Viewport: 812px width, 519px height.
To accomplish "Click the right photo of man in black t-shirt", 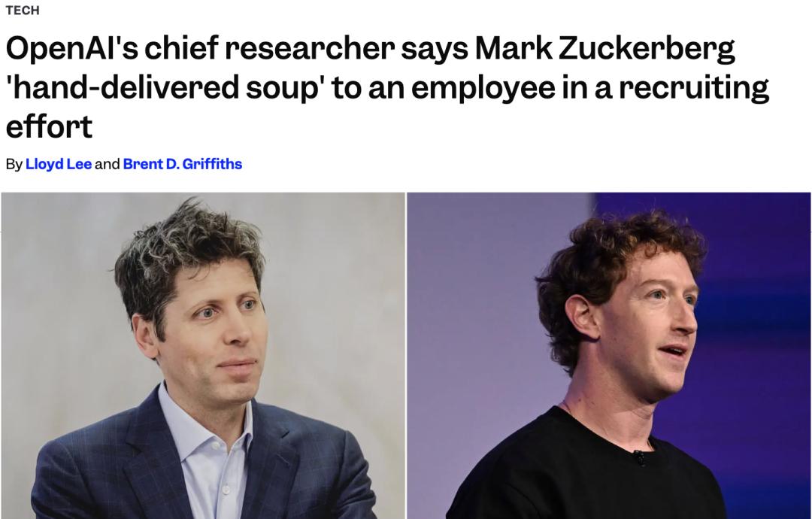I will pos(609,356).
